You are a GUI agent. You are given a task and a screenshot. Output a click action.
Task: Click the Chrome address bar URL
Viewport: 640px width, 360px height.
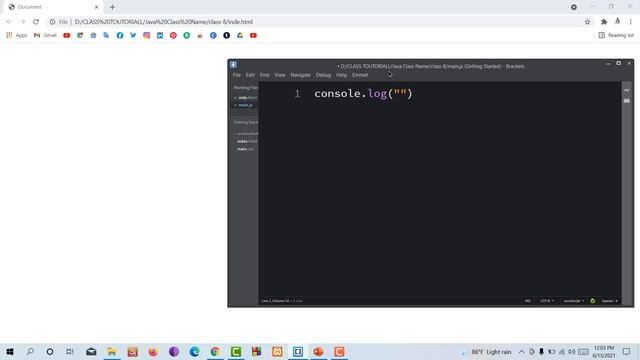pos(164,22)
